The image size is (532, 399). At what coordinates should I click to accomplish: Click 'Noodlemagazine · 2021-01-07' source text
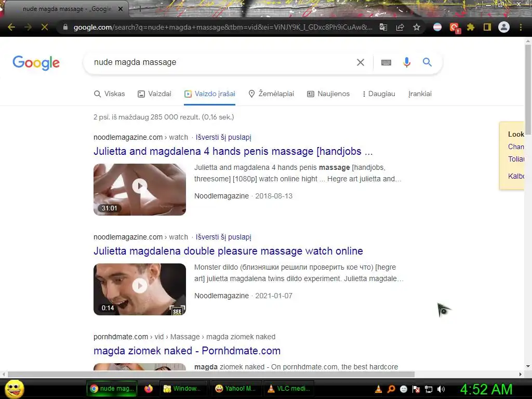click(243, 296)
